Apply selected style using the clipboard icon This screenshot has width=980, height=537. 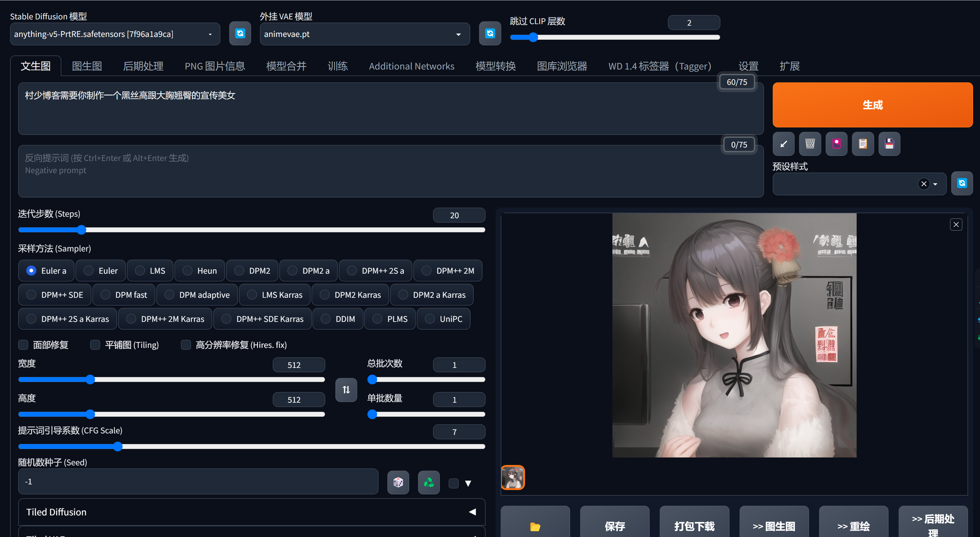pos(863,144)
